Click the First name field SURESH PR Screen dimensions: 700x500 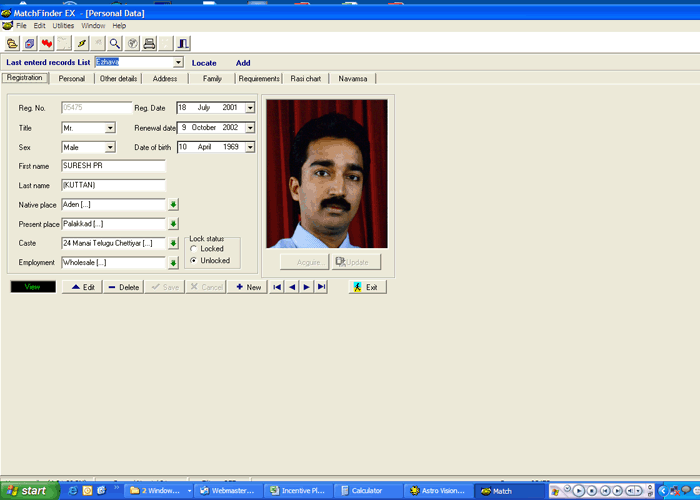113,166
